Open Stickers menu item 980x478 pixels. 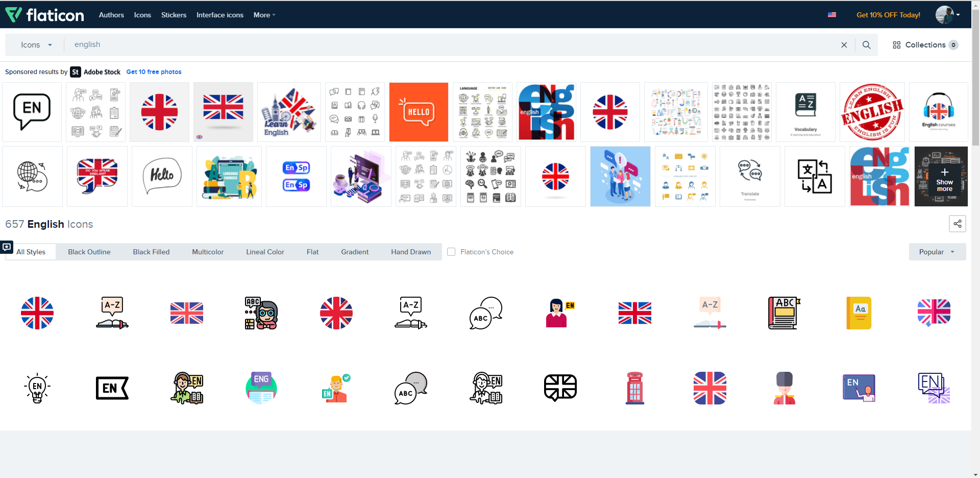174,15
